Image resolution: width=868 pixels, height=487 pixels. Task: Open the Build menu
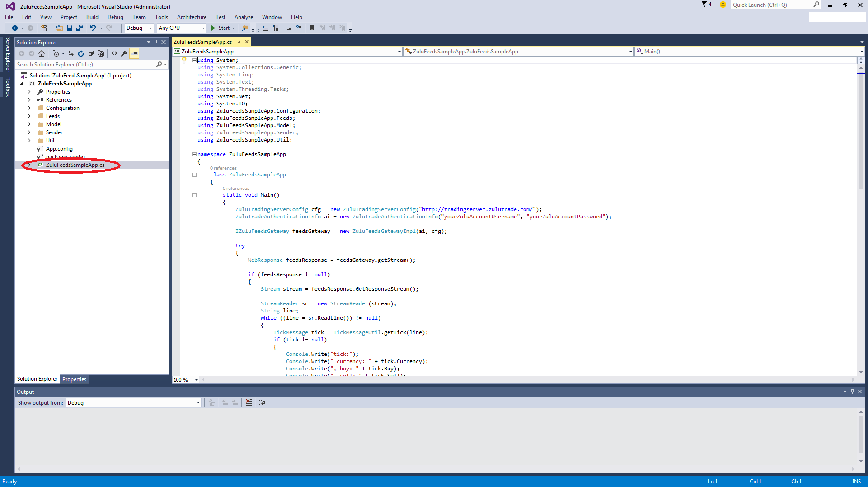click(92, 17)
